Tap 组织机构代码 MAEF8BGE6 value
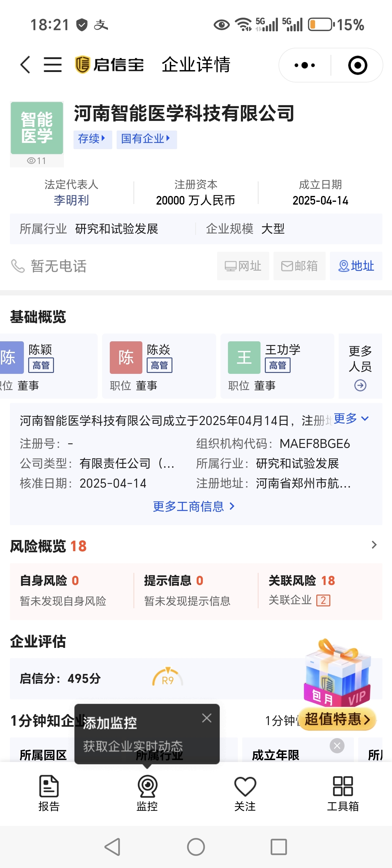The height and width of the screenshot is (868, 392). click(x=315, y=443)
